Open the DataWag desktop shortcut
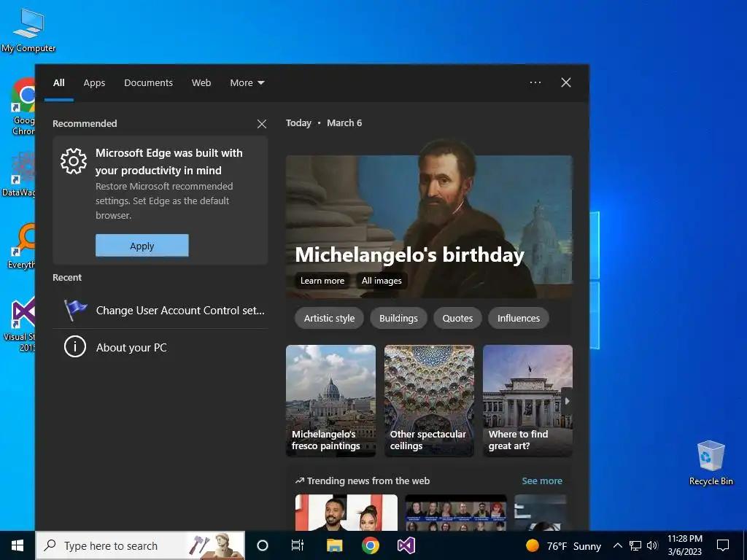Image resolution: width=747 pixels, height=560 pixels. (18, 174)
